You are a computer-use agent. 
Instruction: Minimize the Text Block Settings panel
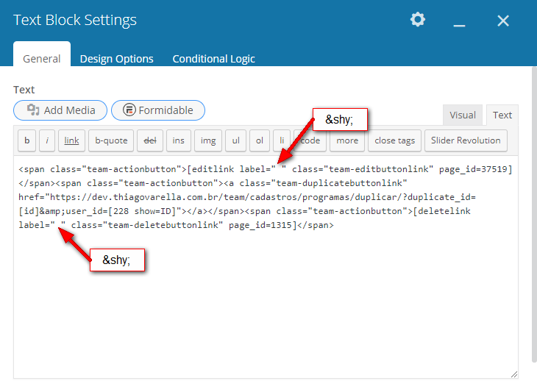click(460, 21)
